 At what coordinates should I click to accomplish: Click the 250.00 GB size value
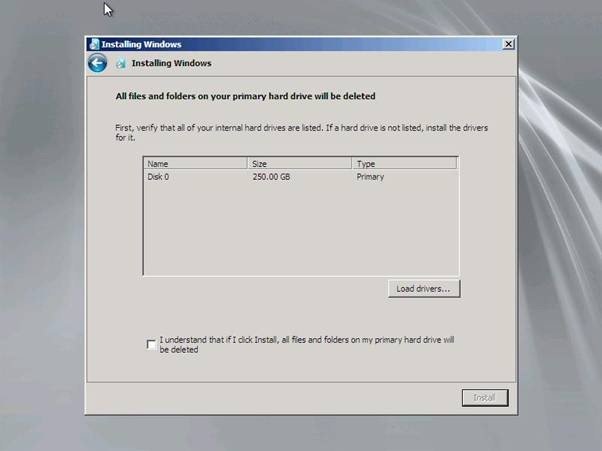pos(271,177)
